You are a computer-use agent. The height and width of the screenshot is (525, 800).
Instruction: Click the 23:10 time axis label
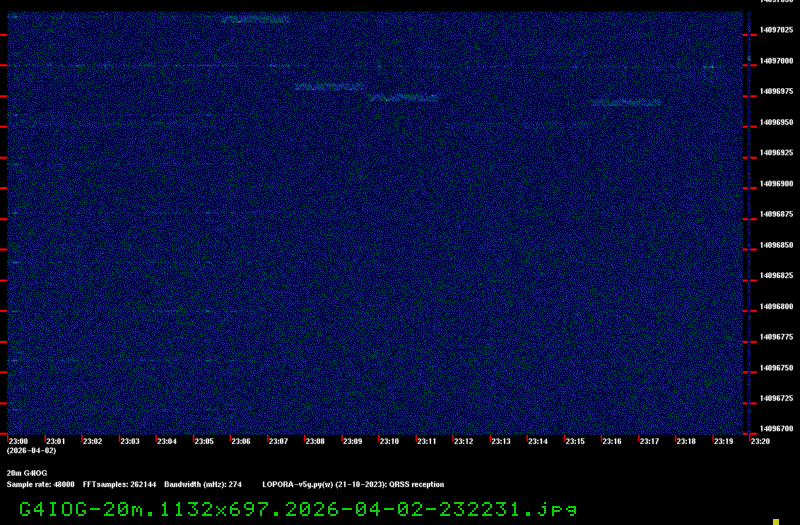click(389, 441)
